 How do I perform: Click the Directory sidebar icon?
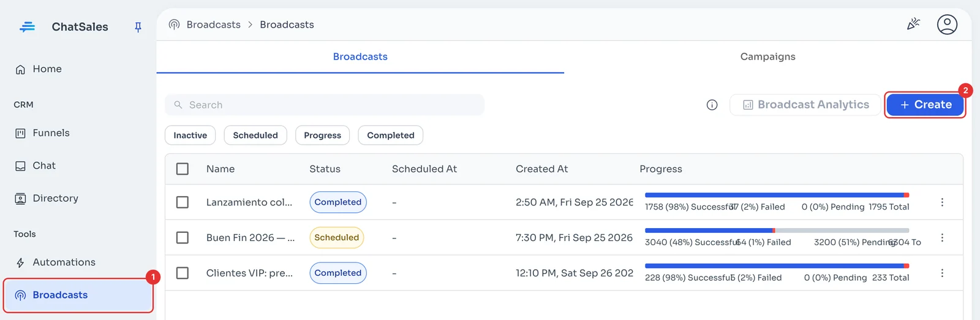point(20,199)
